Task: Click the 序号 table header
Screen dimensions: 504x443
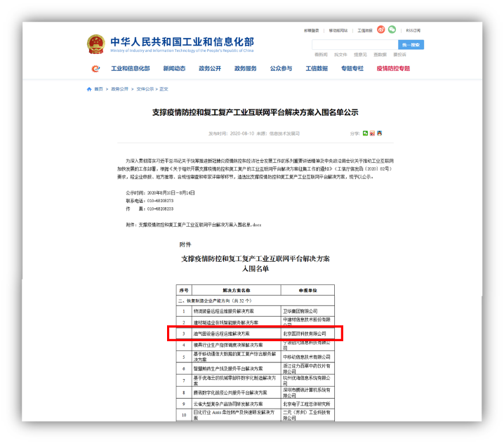Action: 184,290
